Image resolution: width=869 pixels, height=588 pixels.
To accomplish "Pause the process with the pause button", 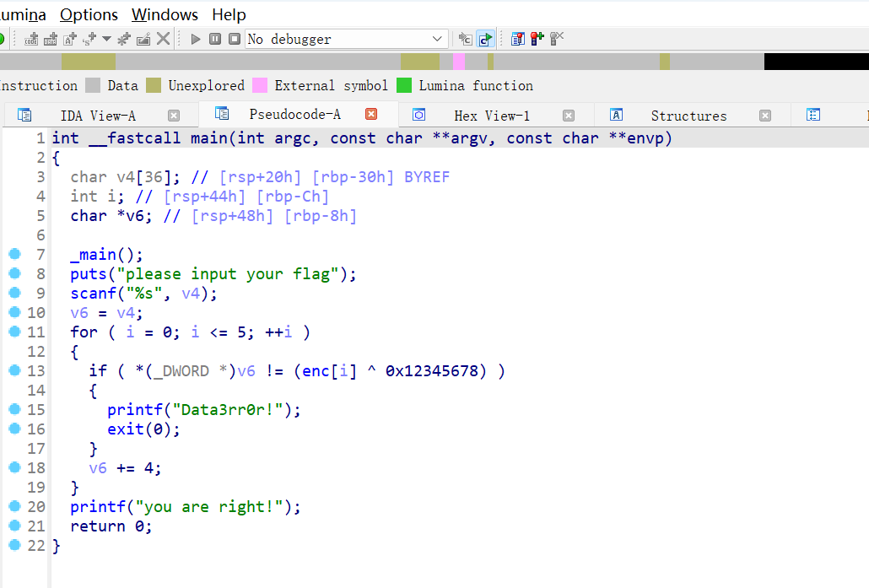I will pos(215,39).
